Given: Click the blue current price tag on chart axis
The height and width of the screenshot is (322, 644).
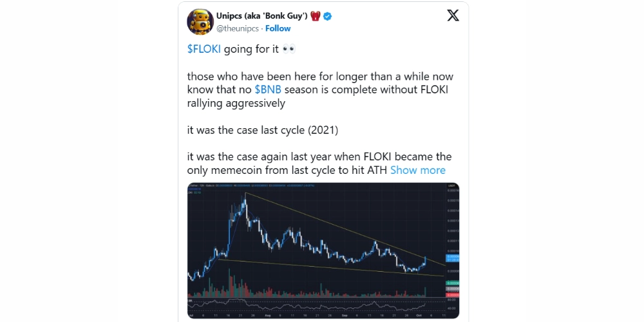Looking at the screenshot, I should point(452,258).
